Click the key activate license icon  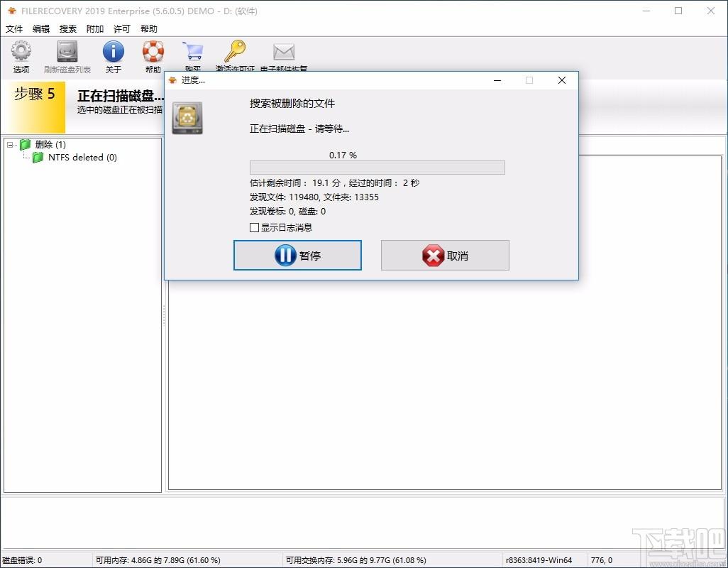235,51
